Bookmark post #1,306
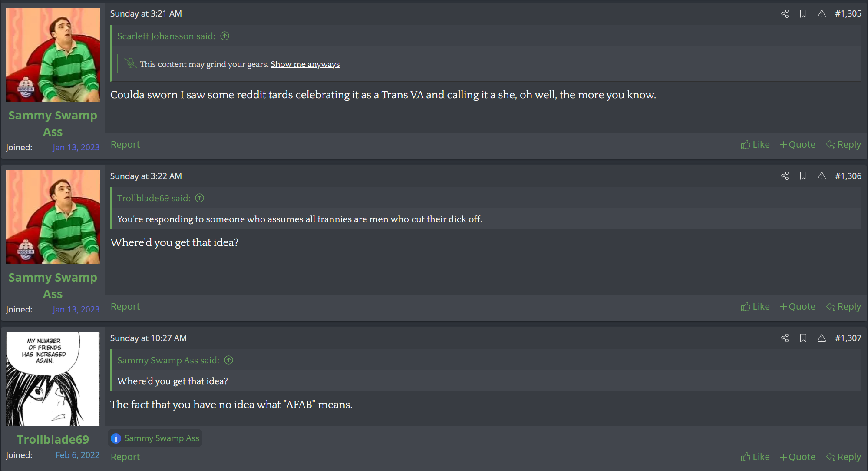Viewport: 868px width, 471px height. point(803,176)
